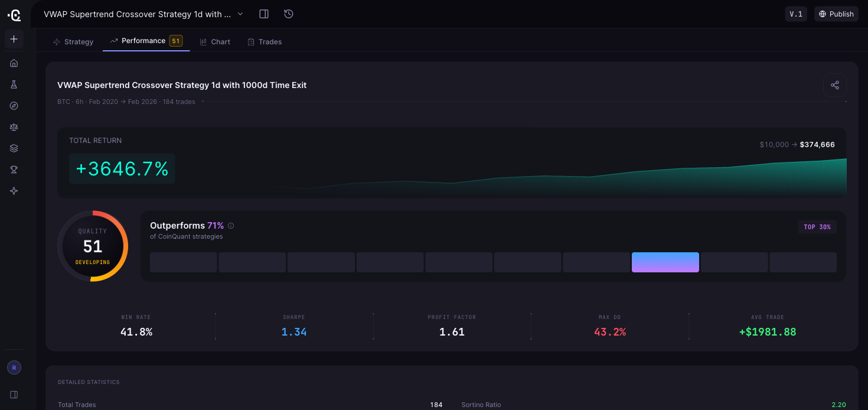Toggle the sidebar collapse icon at bottom
The height and width of the screenshot is (410, 868).
(14, 394)
